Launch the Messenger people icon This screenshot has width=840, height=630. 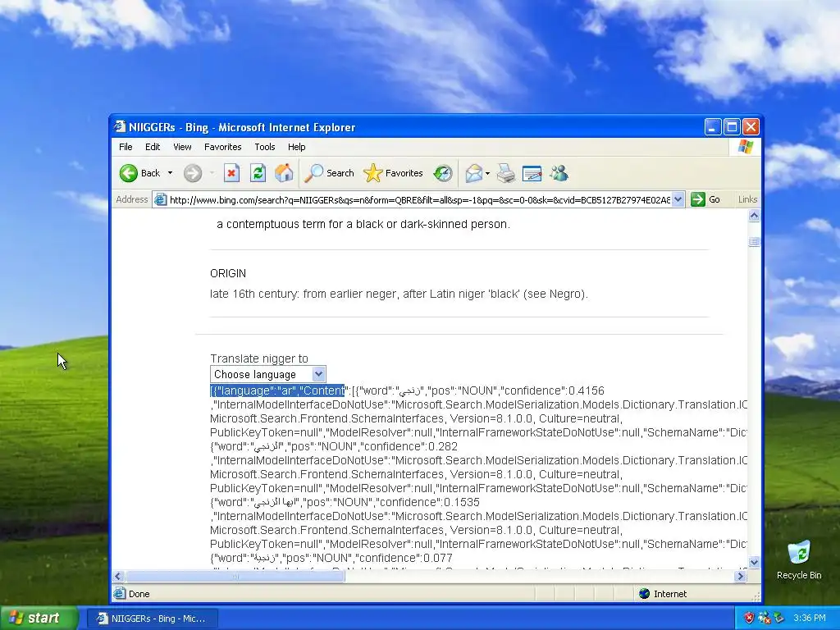tap(559, 173)
